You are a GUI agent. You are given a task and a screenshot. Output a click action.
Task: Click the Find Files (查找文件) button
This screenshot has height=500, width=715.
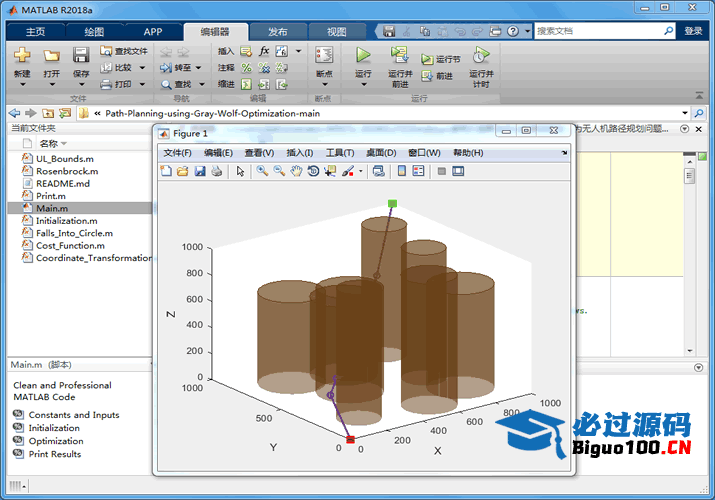[124, 51]
